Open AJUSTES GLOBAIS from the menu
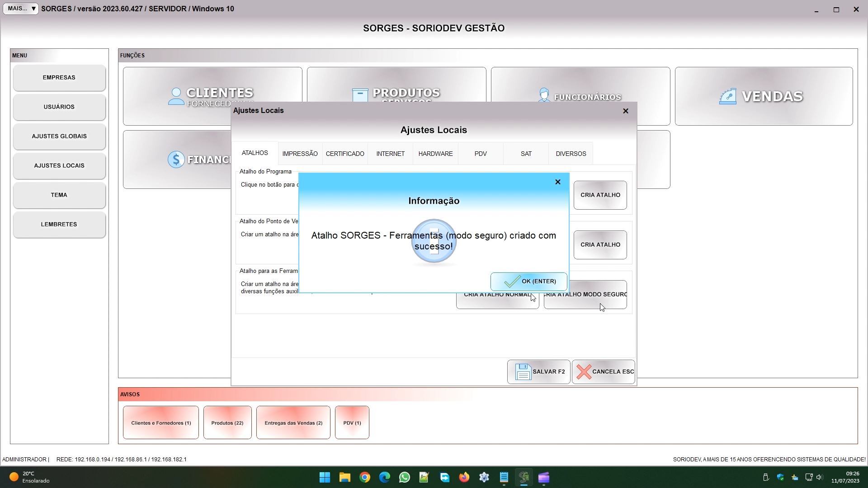 59,136
